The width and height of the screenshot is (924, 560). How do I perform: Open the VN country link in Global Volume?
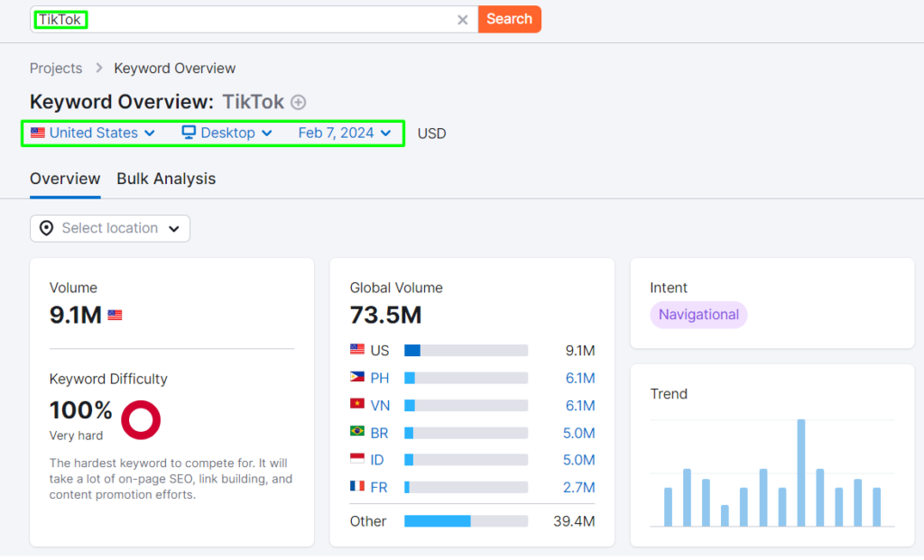tap(380, 406)
